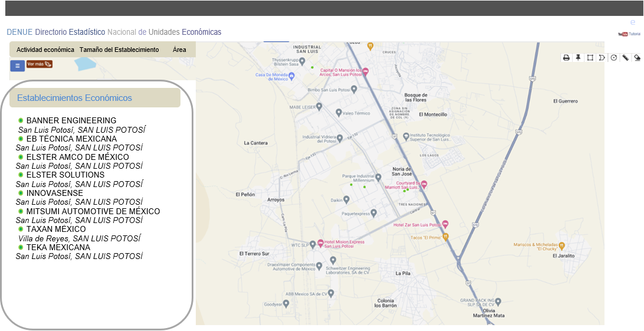Click the WTC SLP map pin

coord(313,244)
